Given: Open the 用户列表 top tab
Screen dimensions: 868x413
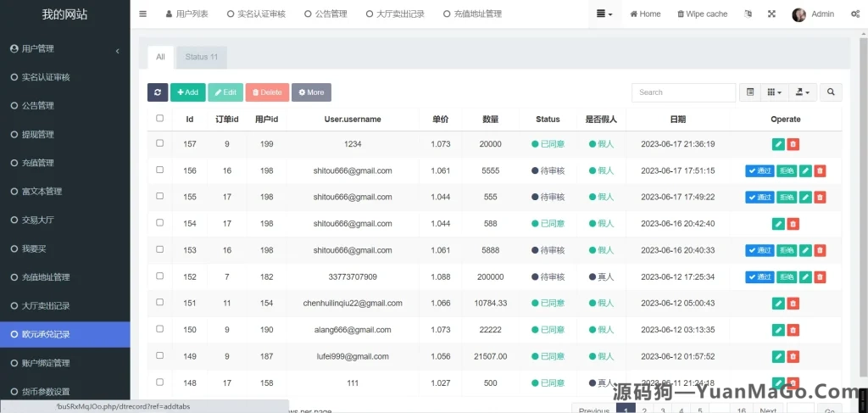Looking at the screenshot, I should click(186, 14).
